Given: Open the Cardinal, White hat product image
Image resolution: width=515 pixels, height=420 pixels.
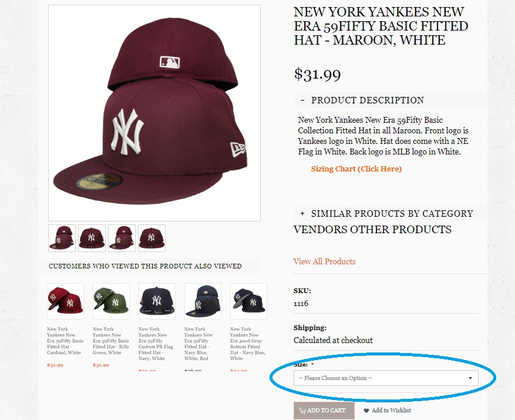Looking at the screenshot, I should coord(65,301).
